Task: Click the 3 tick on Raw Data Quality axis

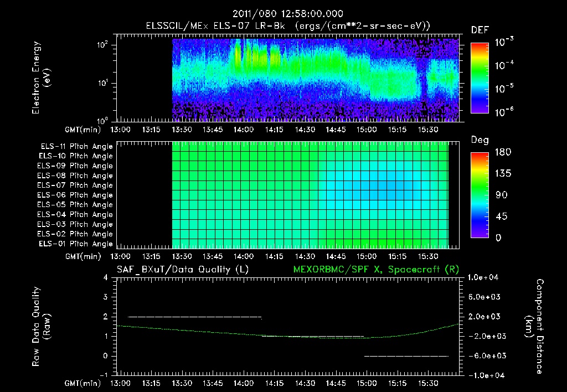Action: coord(106,297)
